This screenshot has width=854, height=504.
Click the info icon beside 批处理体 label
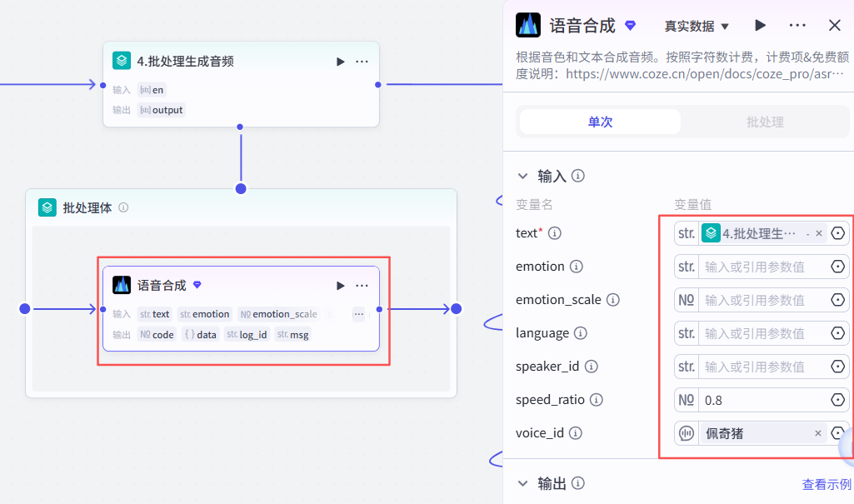click(x=124, y=208)
